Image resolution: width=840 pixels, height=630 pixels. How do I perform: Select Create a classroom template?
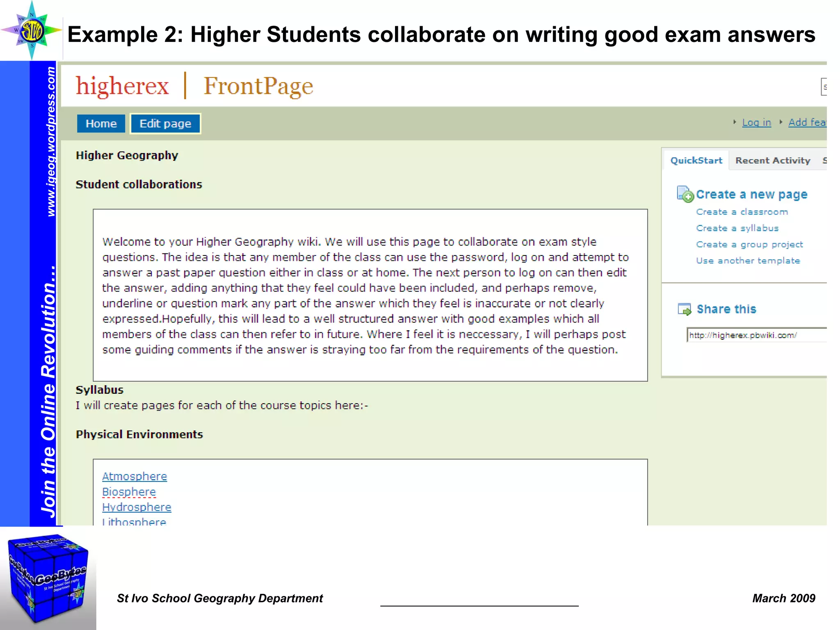[x=742, y=212]
